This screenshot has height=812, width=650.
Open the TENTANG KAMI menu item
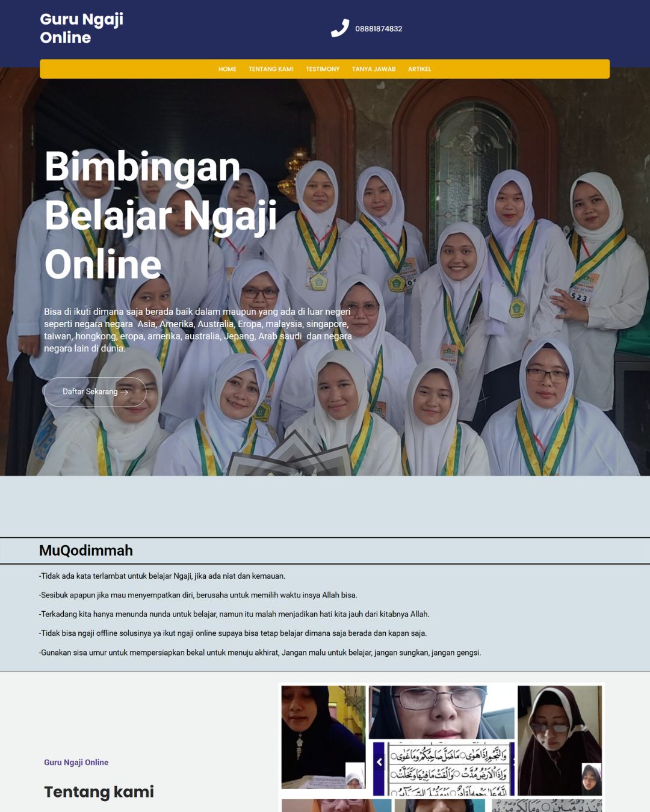tap(271, 69)
